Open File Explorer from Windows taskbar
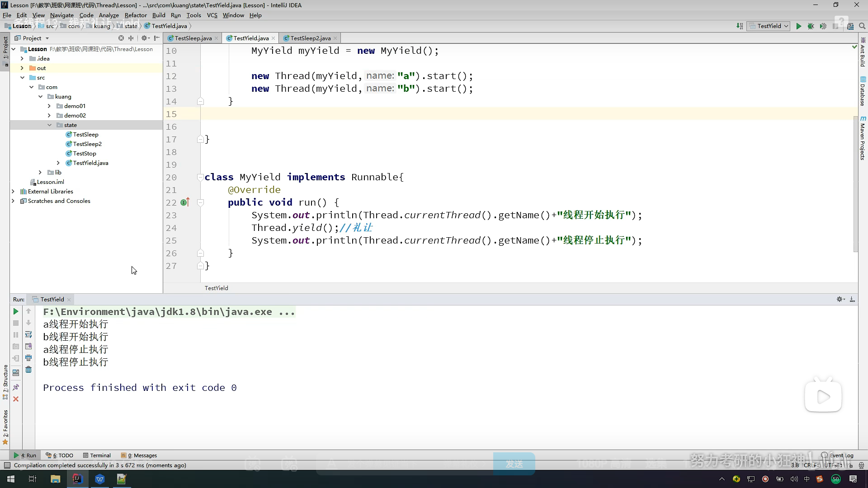868x488 pixels. [55, 479]
